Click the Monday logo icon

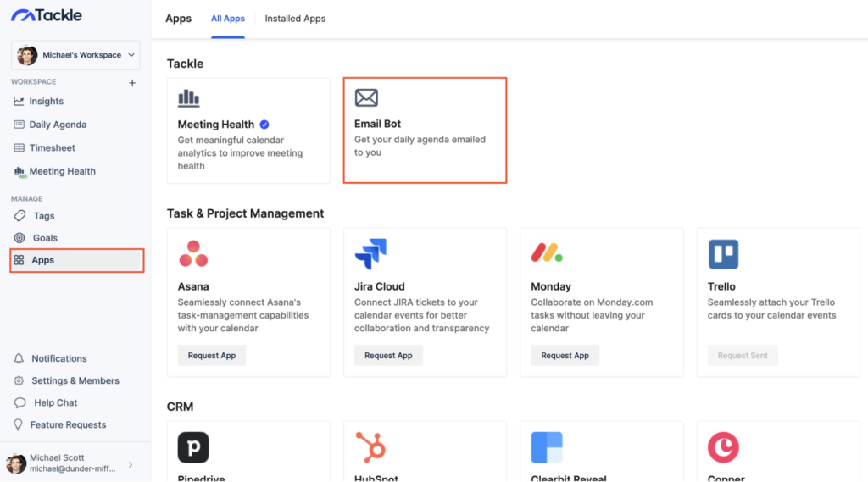point(547,252)
